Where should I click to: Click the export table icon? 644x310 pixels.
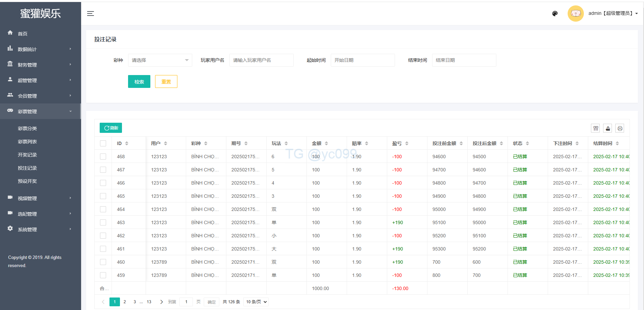[608, 128]
